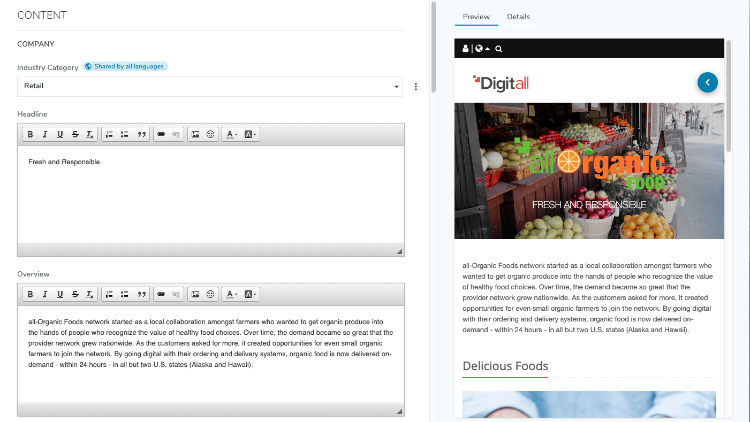The height and width of the screenshot is (422, 750).
Task: Click the allOrganic Food banner image
Action: [589, 171]
